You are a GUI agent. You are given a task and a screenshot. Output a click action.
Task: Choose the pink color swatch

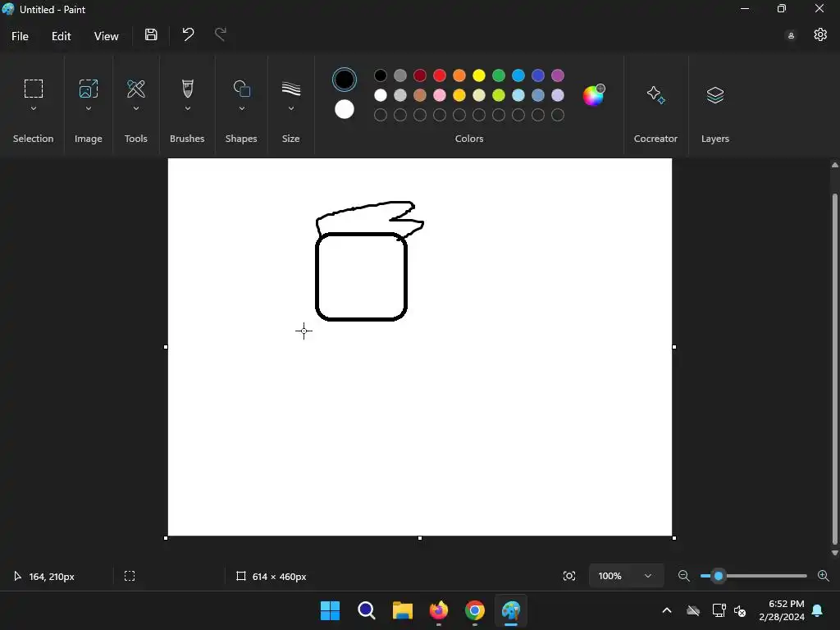click(x=440, y=95)
